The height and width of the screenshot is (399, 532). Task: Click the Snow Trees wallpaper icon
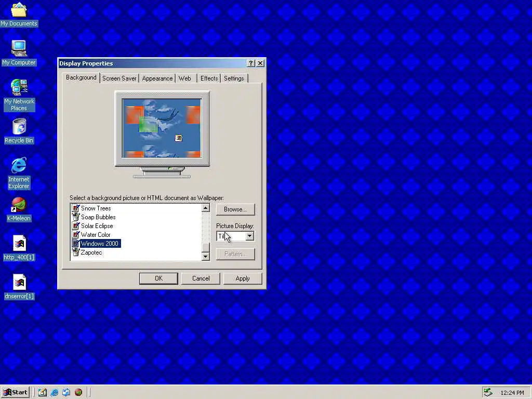[x=76, y=208]
